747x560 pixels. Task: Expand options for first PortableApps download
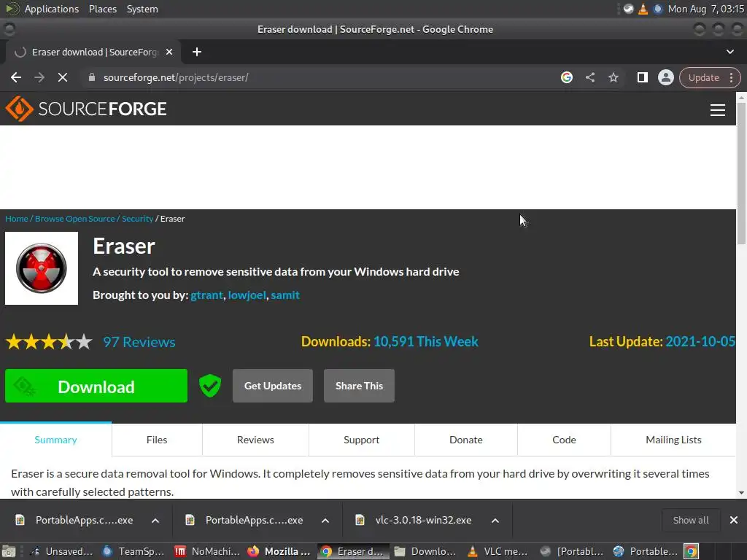click(155, 521)
